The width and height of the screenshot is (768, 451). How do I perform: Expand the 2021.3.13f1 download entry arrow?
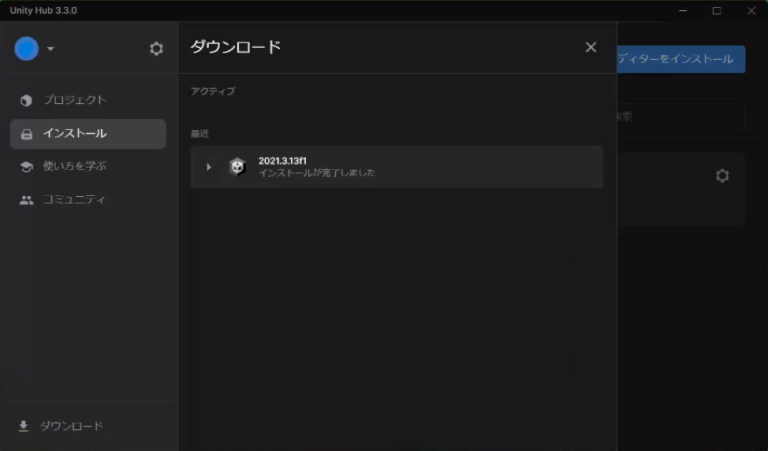(208, 167)
